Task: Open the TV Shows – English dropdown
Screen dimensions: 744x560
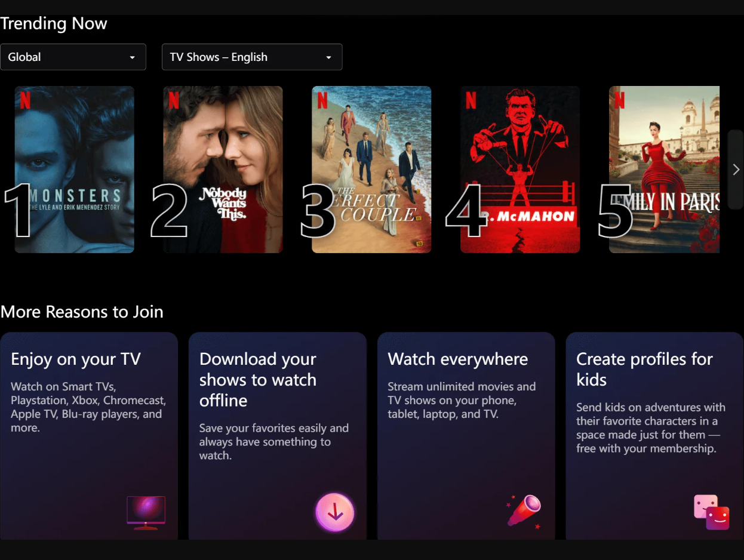Action: point(251,57)
